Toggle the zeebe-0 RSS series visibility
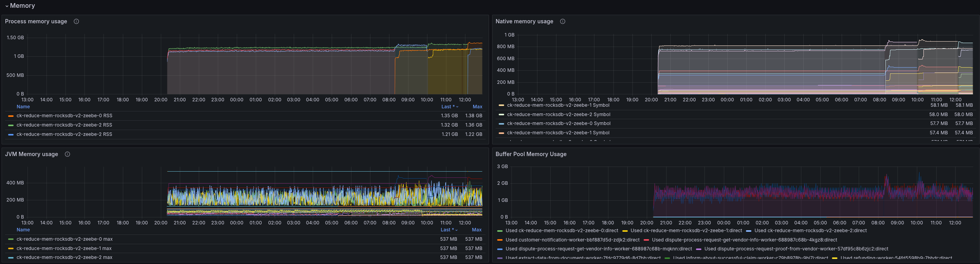This screenshot has height=264, width=980. pos(64,116)
